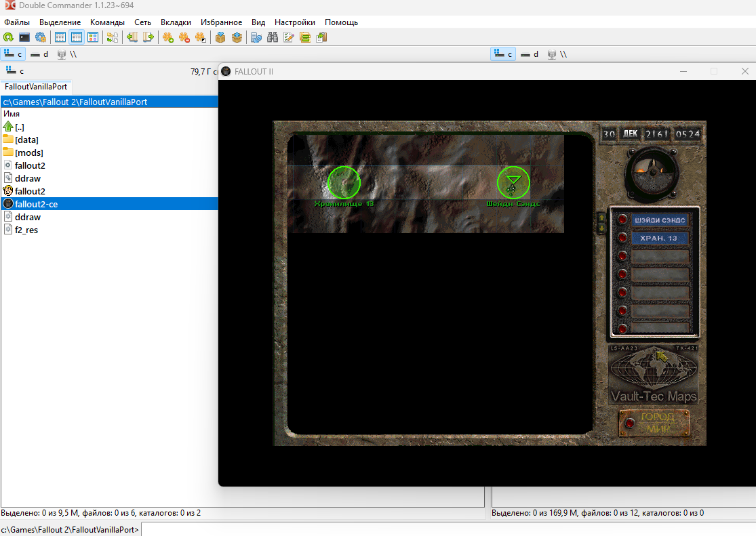This screenshot has width=756, height=536.
Task: Switch to brief list view icon
Action: pyautogui.click(x=60, y=37)
